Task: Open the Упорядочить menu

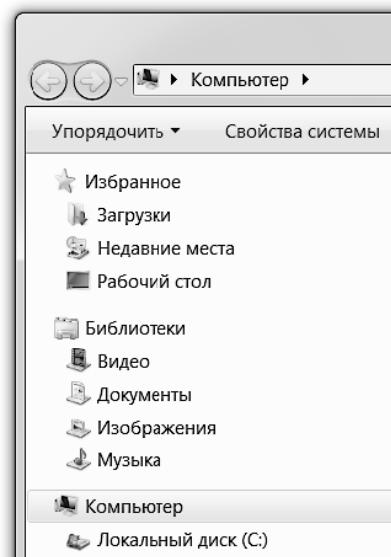Action: coord(116,132)
